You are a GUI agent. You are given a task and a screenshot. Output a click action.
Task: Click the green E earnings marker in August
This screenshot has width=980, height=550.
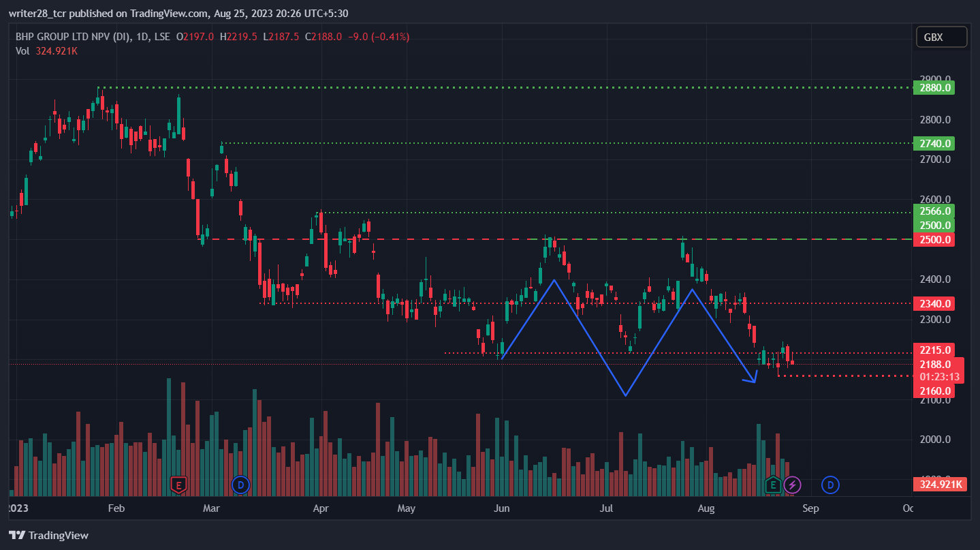[x=773, y=485]
